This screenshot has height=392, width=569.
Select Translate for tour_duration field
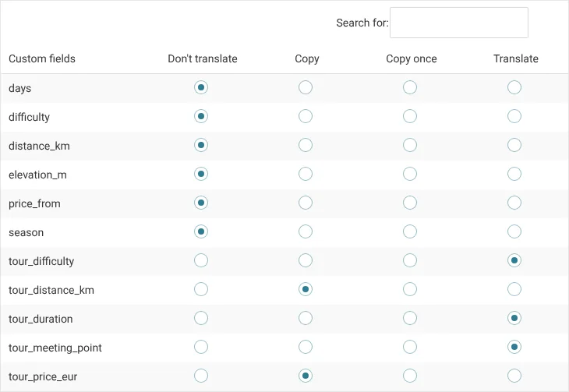coord(514,318)
